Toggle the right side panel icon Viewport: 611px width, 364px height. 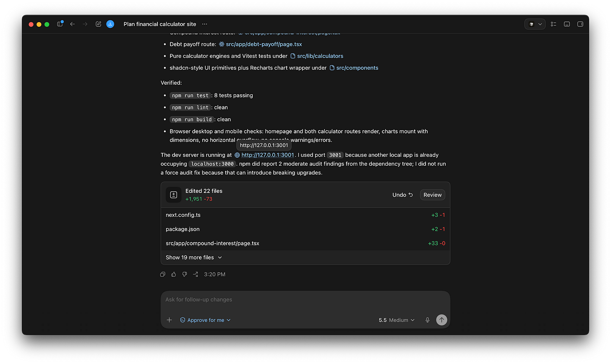click(580, 24)
